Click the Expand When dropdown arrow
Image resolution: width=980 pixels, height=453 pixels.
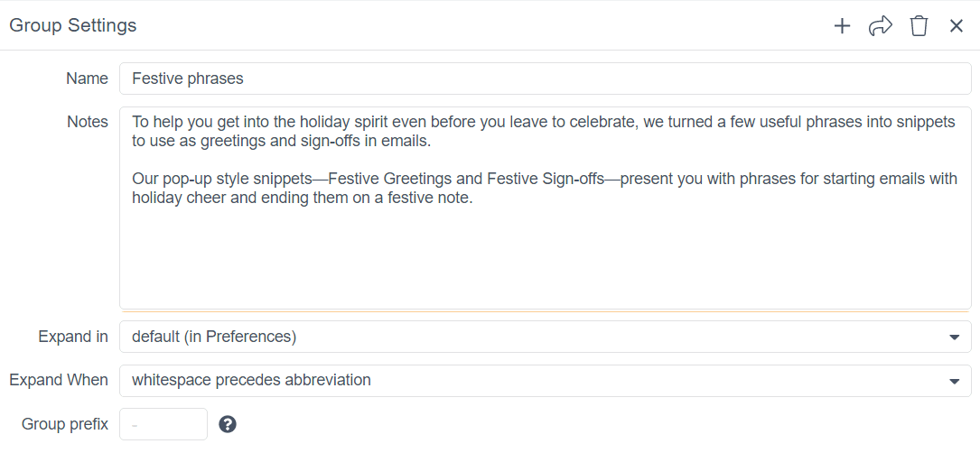tap(954, 381)
